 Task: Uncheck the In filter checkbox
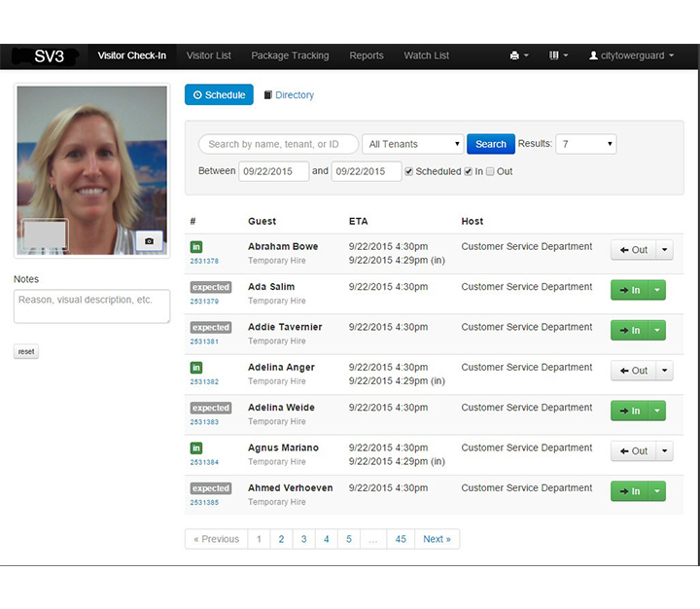pyautogui.click(x=468, y=171)
